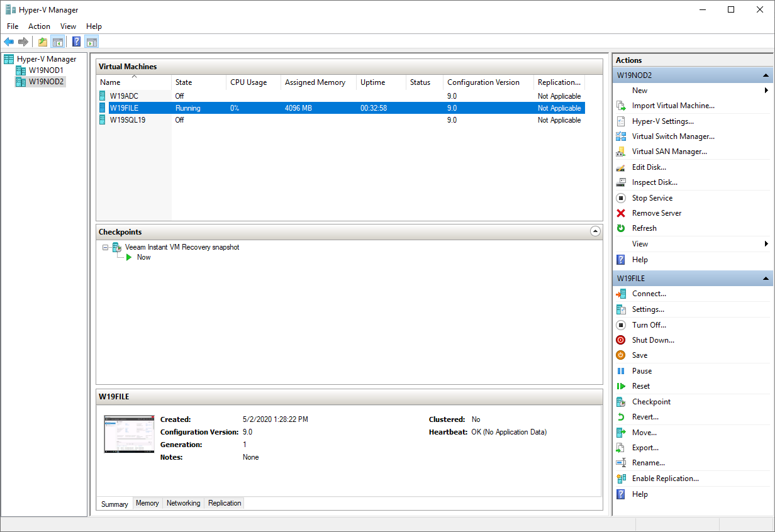Click the Virtual SAN Manager icon

621,152
